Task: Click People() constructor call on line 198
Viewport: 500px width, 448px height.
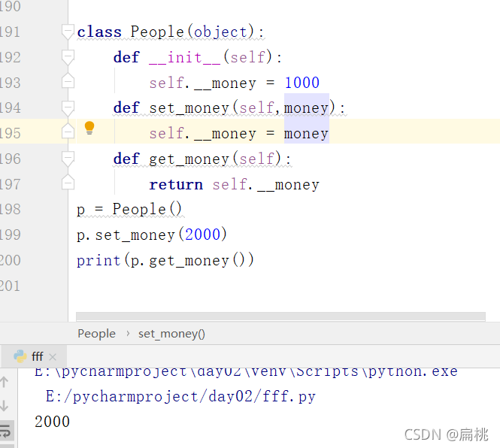Action: coord(147,209)
